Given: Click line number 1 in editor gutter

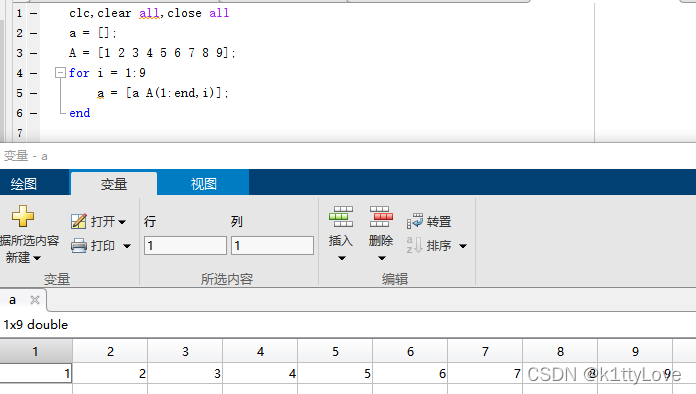Looking at the screenshot, I should tap(19, 13).
